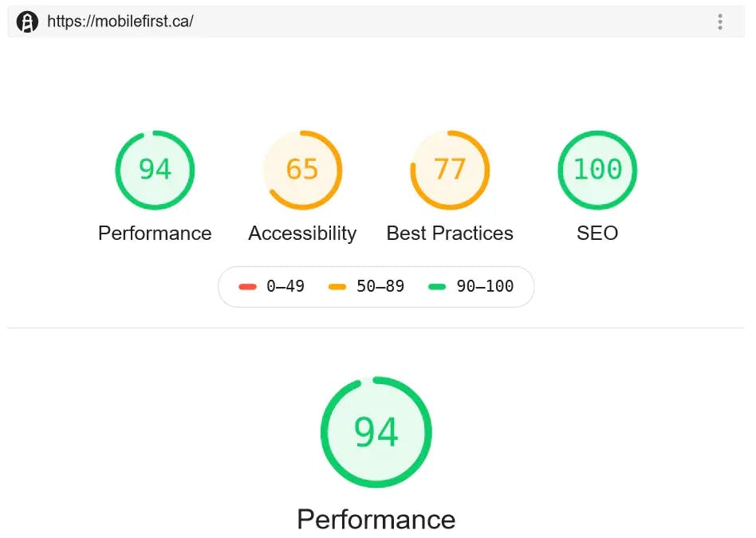Select the SEO gauge showing 100
The image size is (756, 538).
[597, 170]
